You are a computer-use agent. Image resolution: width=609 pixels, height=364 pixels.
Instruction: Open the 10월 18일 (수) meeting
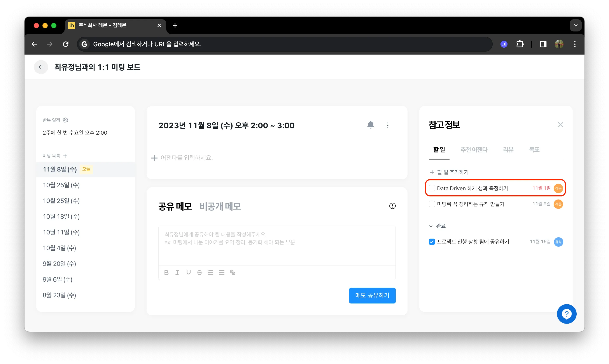(86, 216)
